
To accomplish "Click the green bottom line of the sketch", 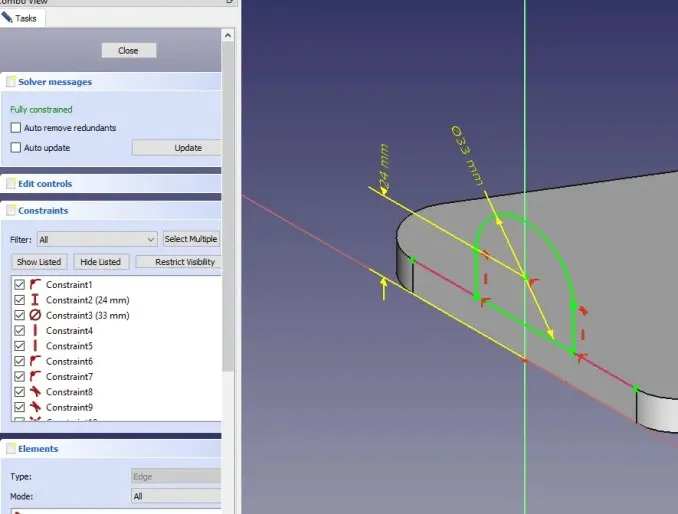I will (525, 325).
